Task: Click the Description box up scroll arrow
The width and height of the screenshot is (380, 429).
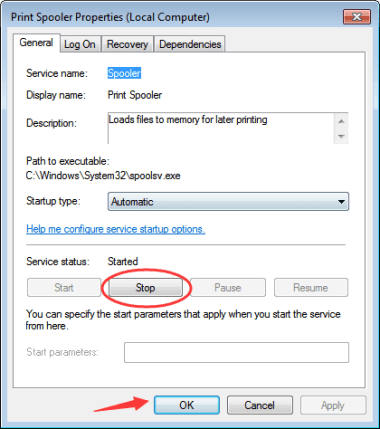Action: coord(341,121)
